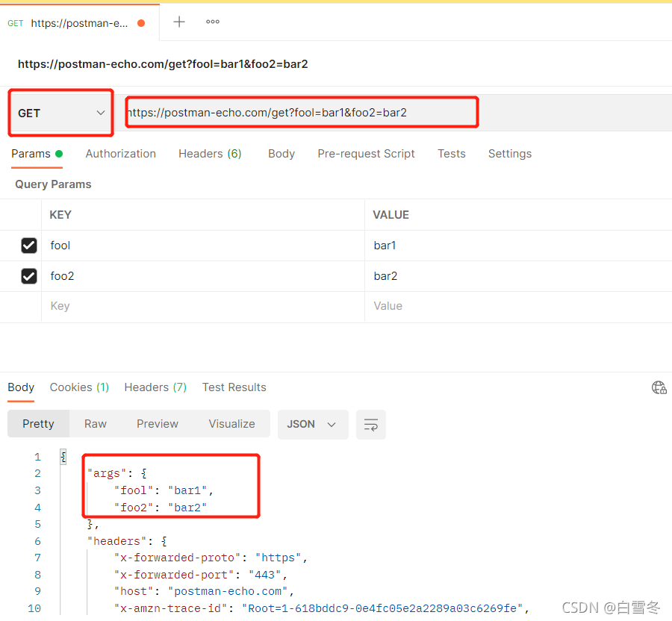Switch to the Authorization tab
Viewport: 672px width, 621px height.
tap(120, 154)
